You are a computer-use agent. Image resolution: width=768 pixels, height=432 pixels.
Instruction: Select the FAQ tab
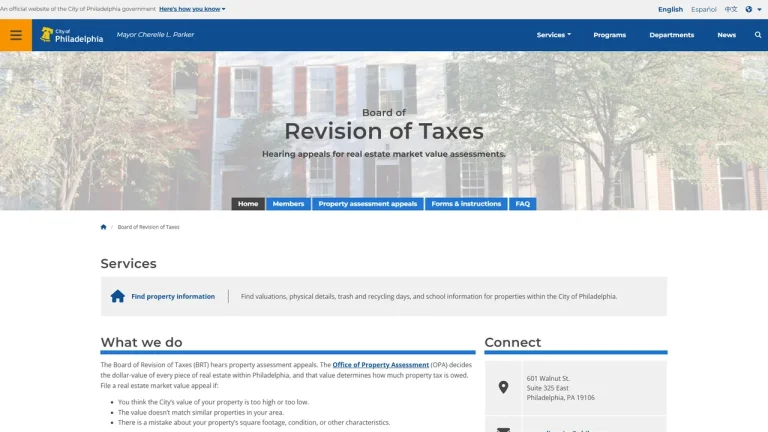click(523, 204)
